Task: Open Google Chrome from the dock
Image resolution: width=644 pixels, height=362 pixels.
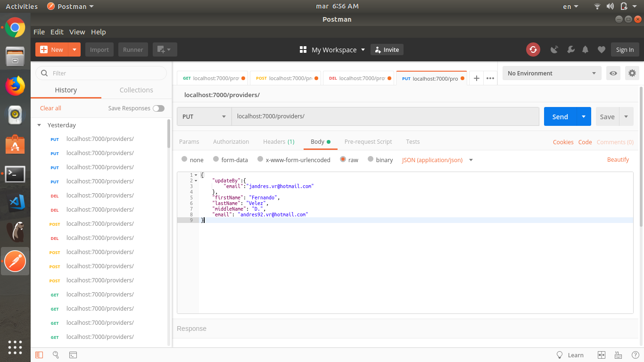Action: [x=15, y=27]
